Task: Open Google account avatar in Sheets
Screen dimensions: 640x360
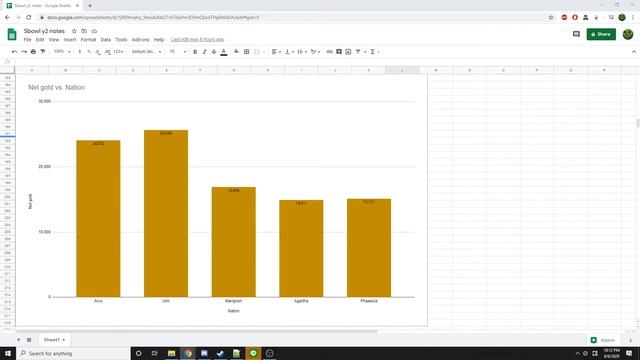Action: coord(628,34)
